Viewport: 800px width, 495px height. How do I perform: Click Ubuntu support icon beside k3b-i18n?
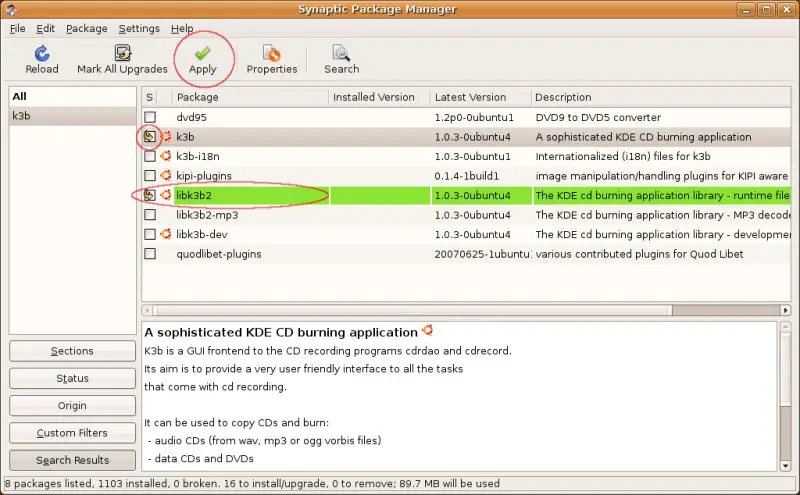[166, 156]
